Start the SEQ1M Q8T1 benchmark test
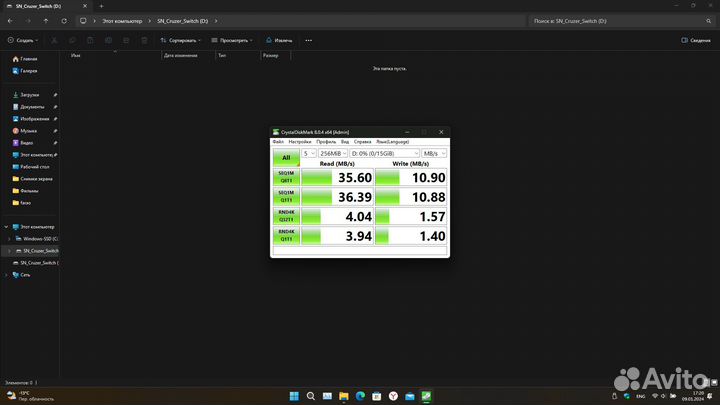Screen dimensions: 720x405 [x=286, y=177]
